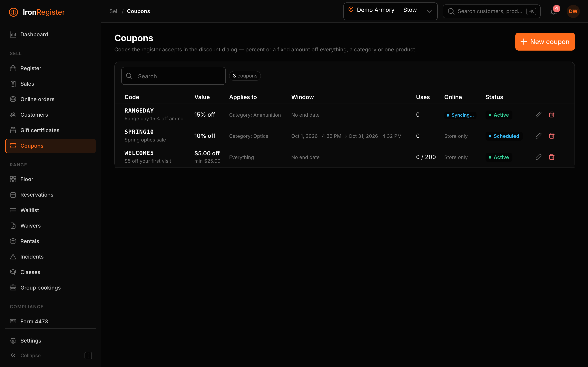Create a New coupon

point(545,42)
